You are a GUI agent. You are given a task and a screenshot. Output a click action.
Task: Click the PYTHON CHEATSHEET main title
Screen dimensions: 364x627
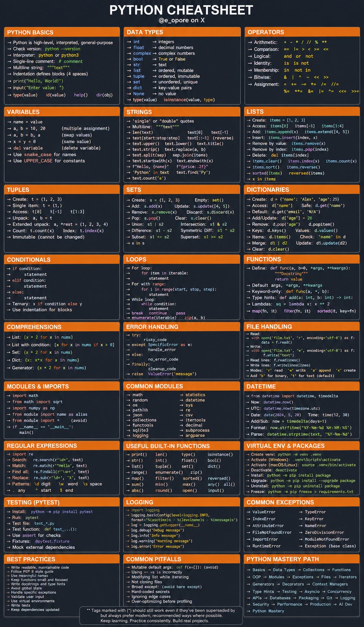click(181, 10)
